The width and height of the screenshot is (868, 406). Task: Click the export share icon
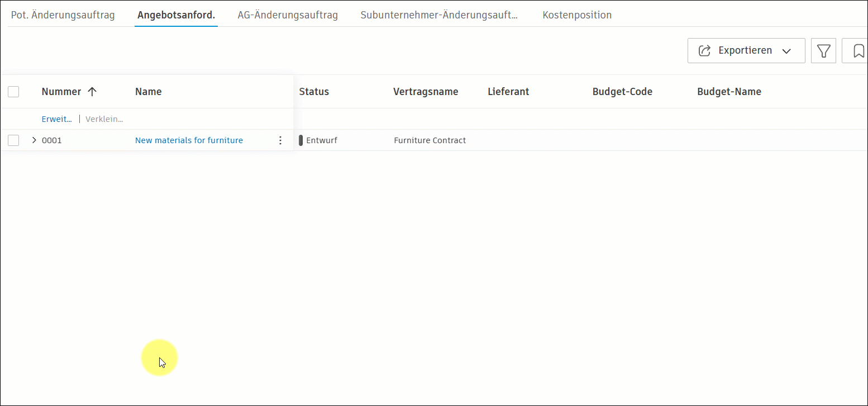705,50
